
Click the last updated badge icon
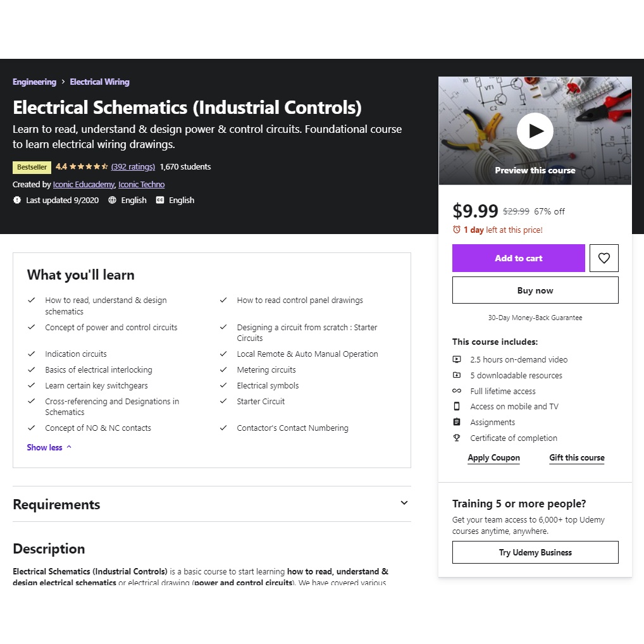pyautogui.click(x=17, y=200)
